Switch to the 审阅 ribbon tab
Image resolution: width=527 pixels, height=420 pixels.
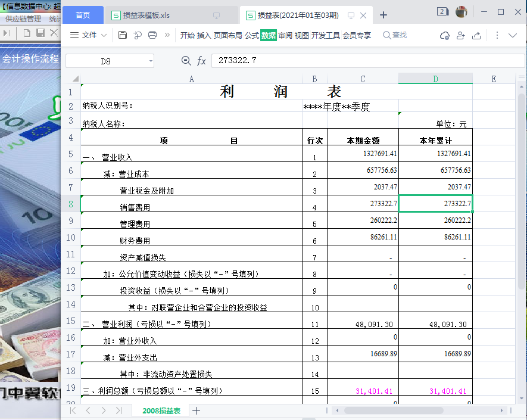coord(285,35)
